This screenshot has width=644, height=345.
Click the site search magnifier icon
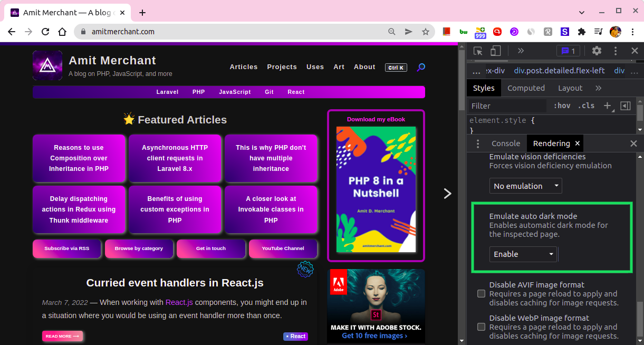pyautogui.click(x=421, y=67)
